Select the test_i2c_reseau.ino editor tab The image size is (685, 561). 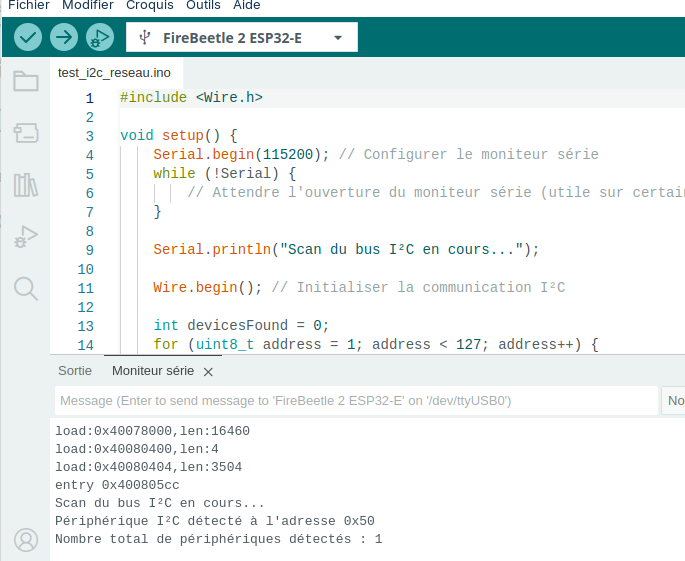[x=114, y=73]
